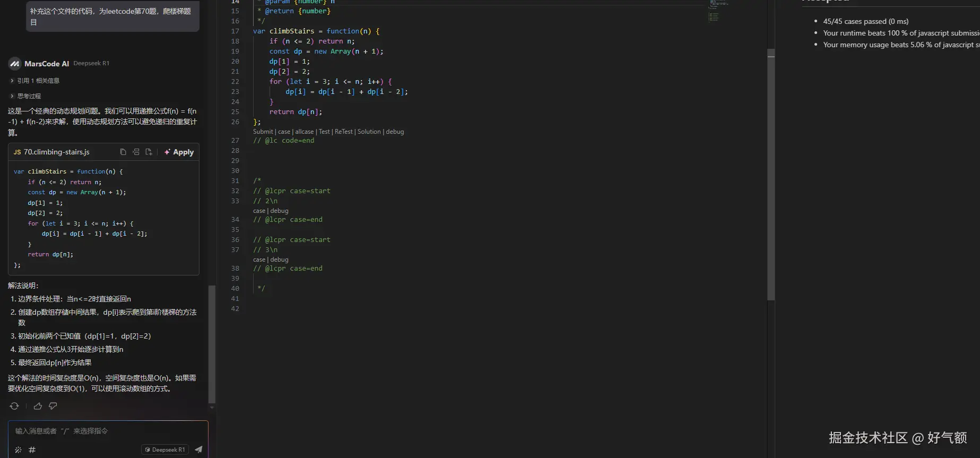Screen dimensions: 980x458
Task: Click the Solution code lens link
Action: pos(369,132)
